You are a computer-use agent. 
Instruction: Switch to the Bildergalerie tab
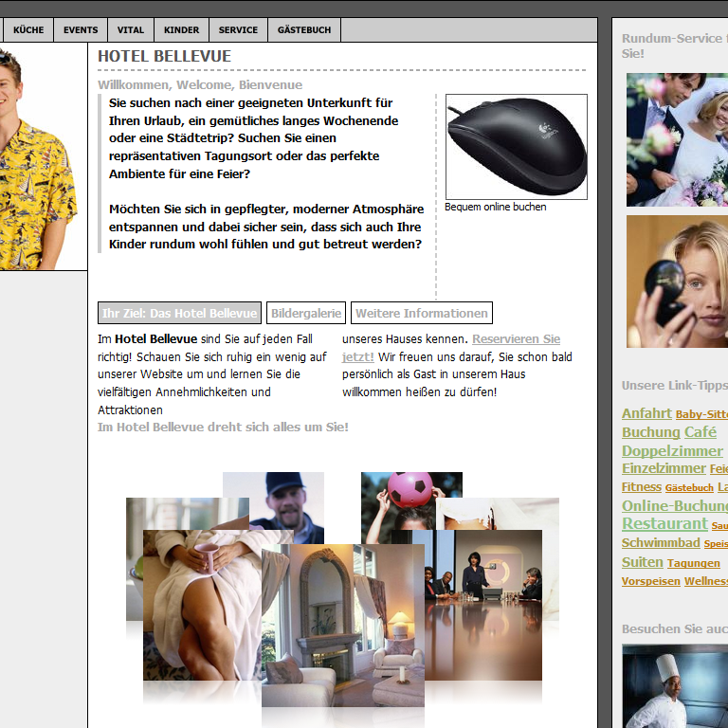(x=306, y=313)
